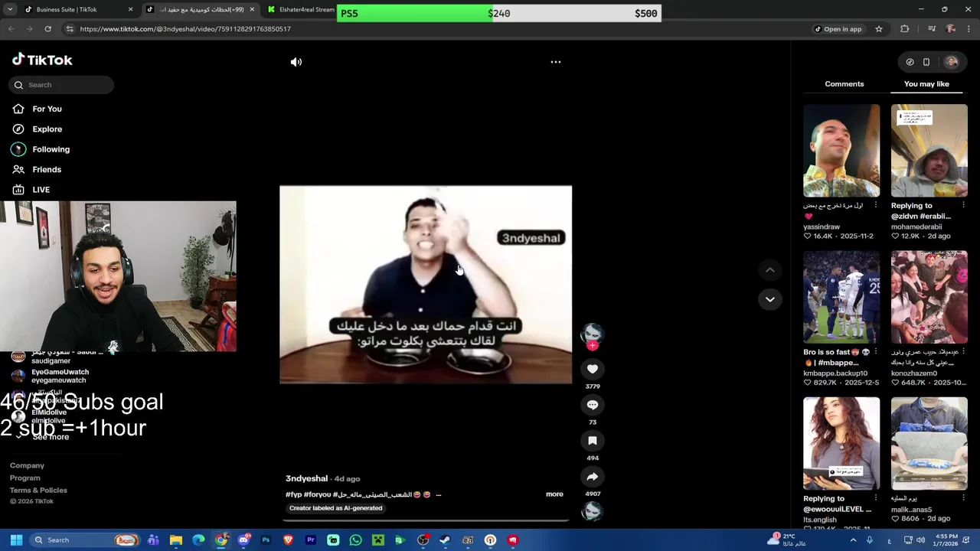Seek along the video progress bar

[x=426, y=520]
